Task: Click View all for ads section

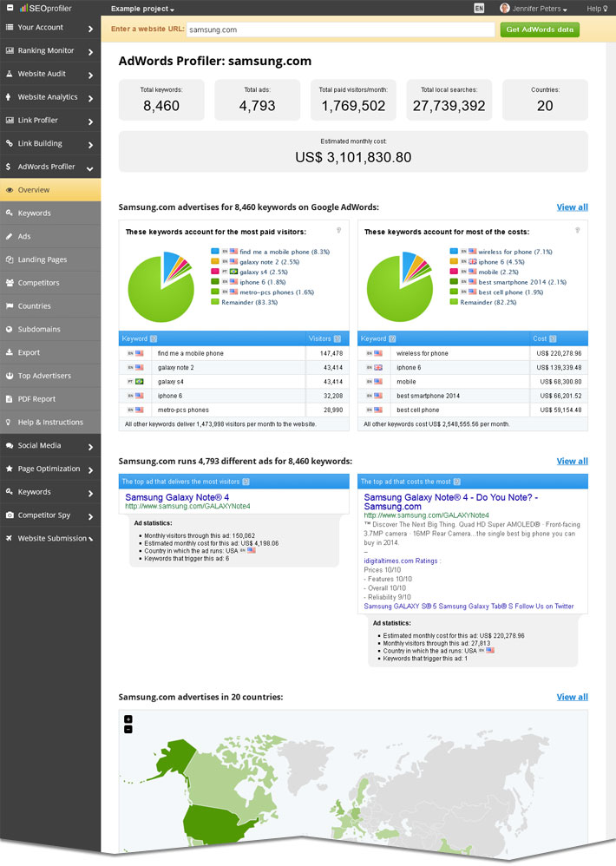Action: [572, 461]
